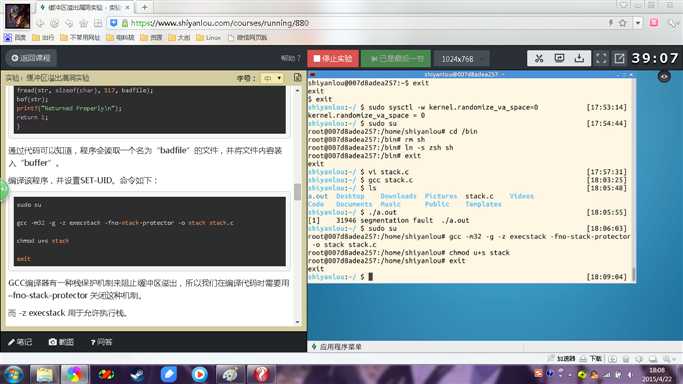Toggle the eye icon below the timer

pos(664,77)
